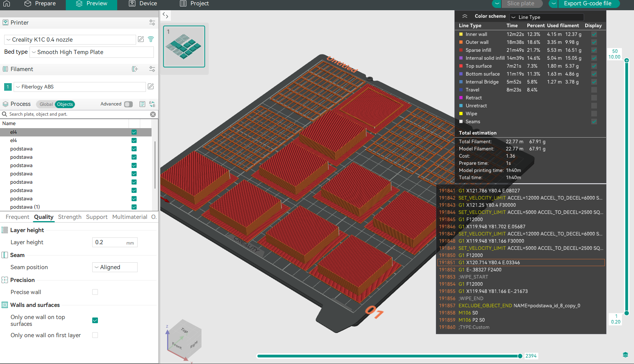Toggle display of Travel lines
Image resolution: width=634 pixels, height=364 pixels.
(x=594, y=90)
